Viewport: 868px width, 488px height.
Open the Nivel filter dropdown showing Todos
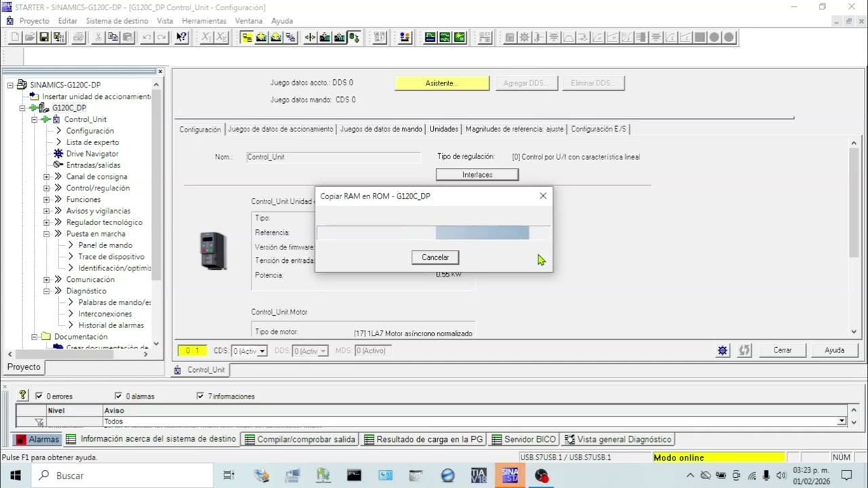842,422
